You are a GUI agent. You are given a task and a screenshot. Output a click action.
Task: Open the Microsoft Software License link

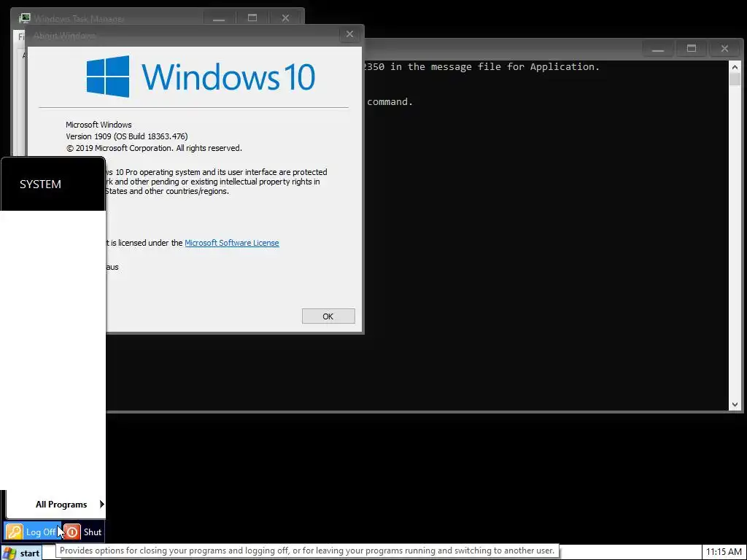click(232, 243)
